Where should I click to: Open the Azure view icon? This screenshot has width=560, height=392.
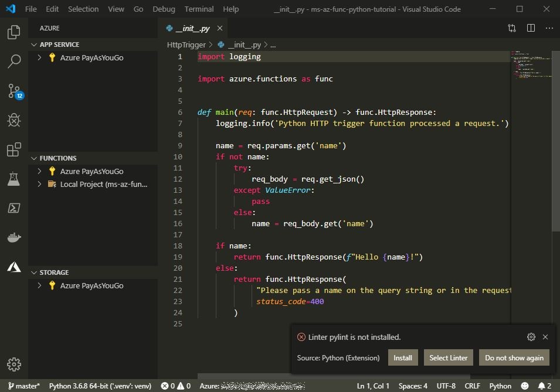pyautogui.click(x=14, y=267)
